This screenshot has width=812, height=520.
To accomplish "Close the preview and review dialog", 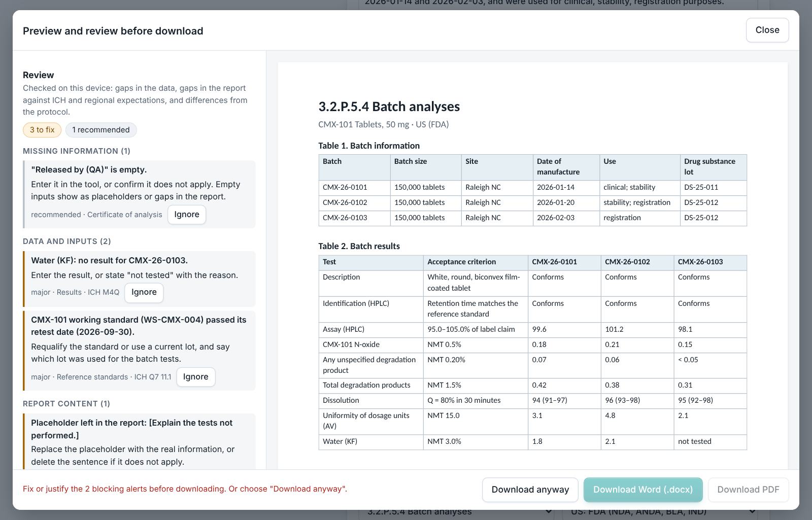I will point(767,30).
